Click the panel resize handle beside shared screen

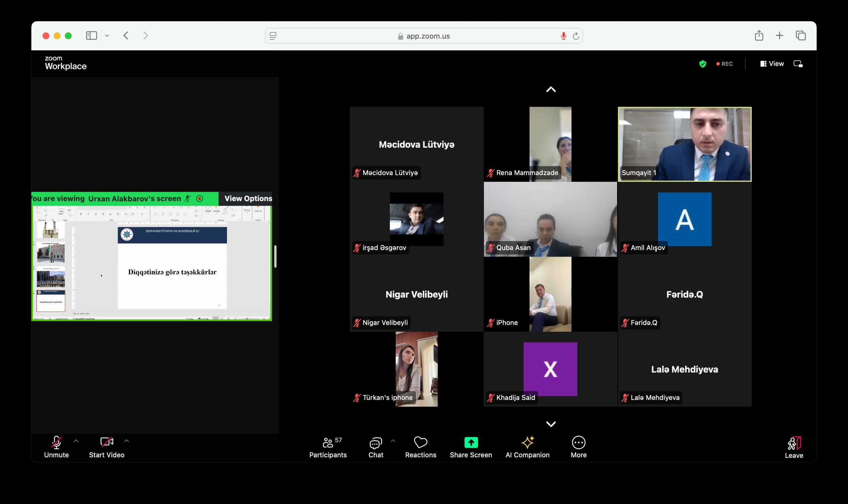point(275,256)
